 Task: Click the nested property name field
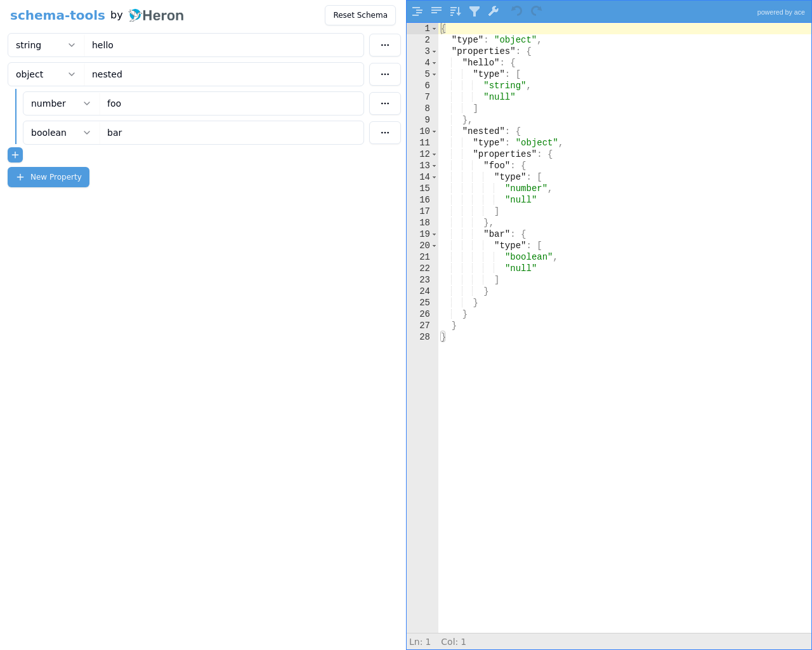click(x=224, y=74)
